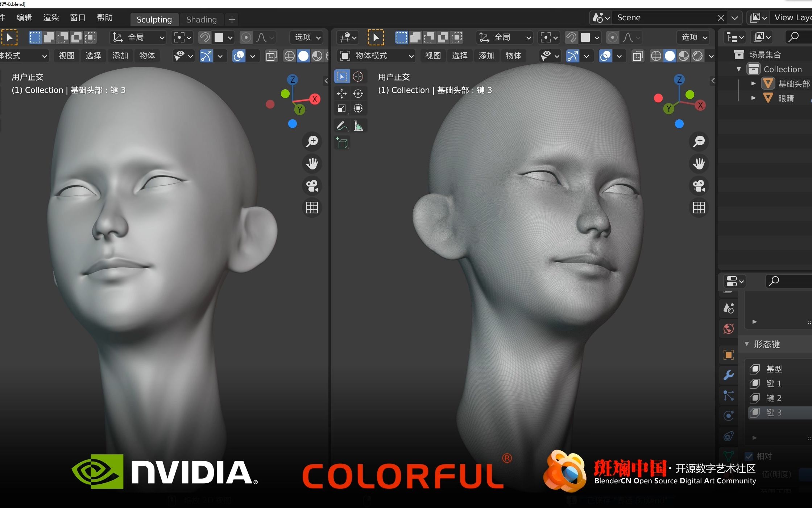Viewport: 812px width, 508px height.
Task: Select the Measure ruler tool
Action: click(x=358, y=126)
